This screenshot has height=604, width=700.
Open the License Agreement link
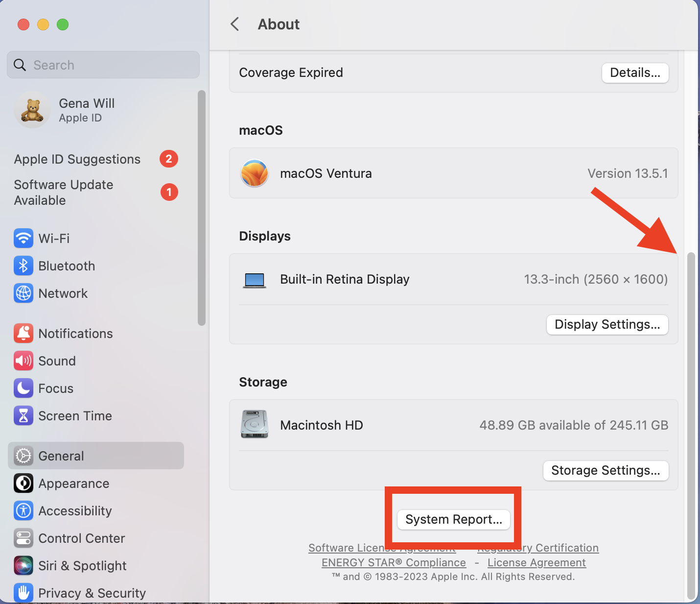(537, 562)
